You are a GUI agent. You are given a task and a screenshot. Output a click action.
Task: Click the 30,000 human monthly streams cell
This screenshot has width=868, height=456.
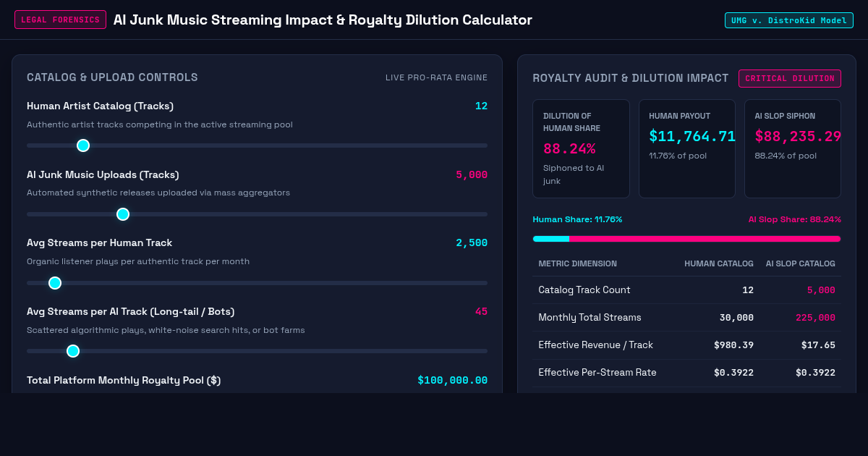click(736, 317)
